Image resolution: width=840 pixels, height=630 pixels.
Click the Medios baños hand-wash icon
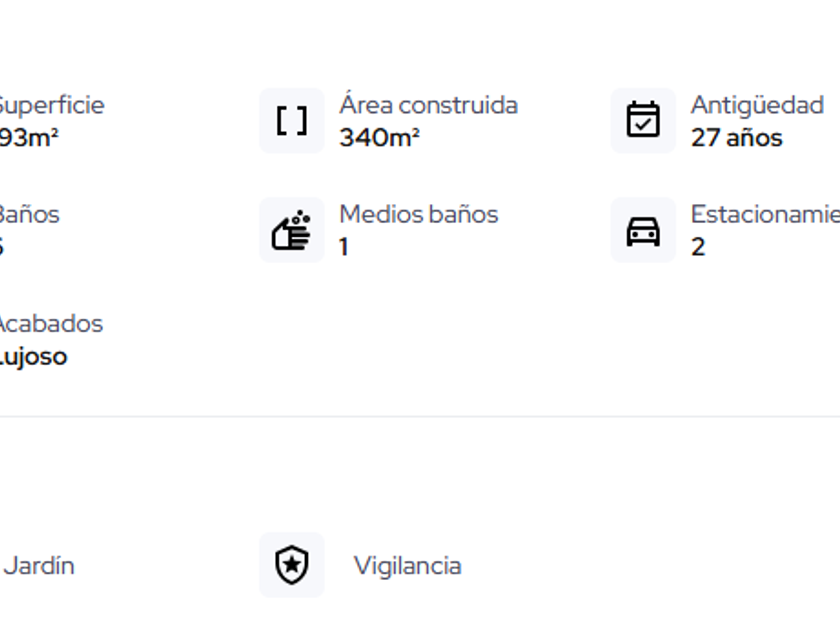tap(292, 231)
